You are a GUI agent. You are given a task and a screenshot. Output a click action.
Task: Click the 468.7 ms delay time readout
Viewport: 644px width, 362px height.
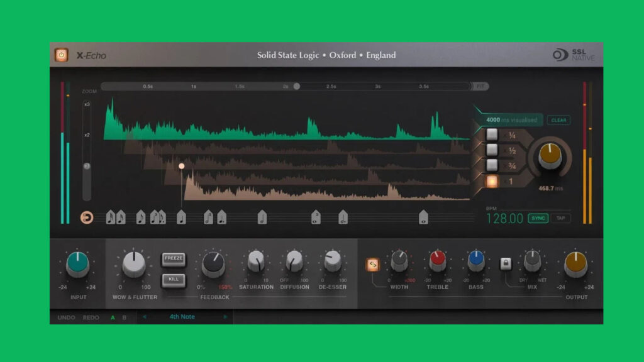[x=551, y=189]
